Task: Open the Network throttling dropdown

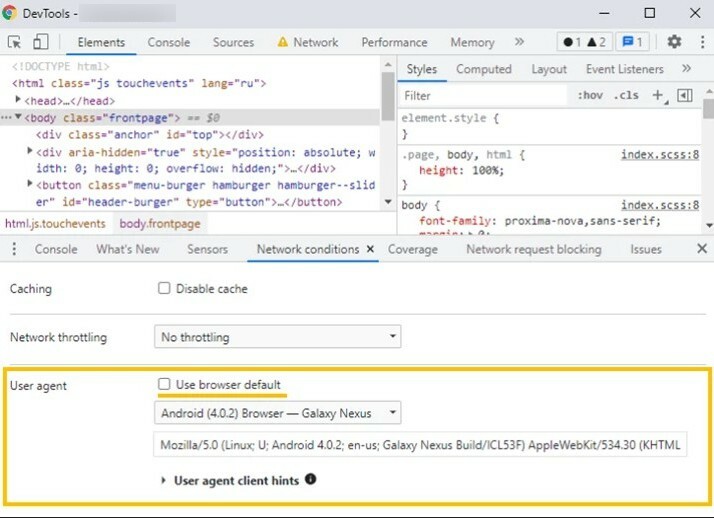Action: pos(277,337)
